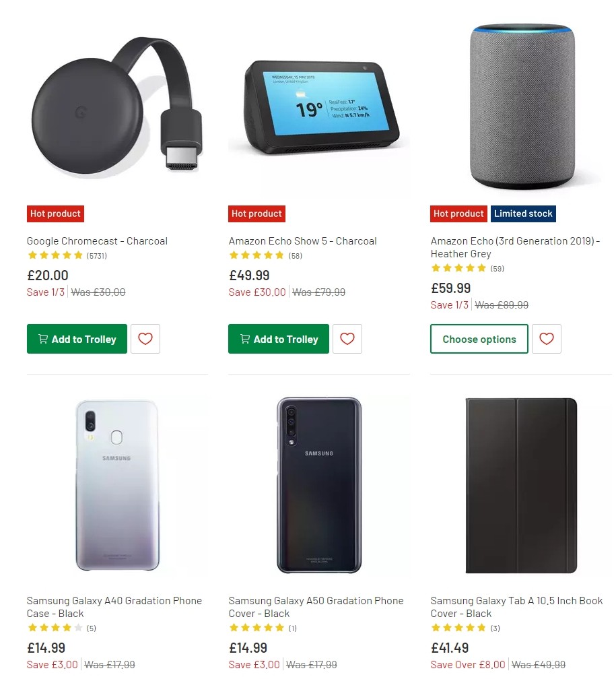The height and width of the screenshot is (679, 616).
Task: Open the Samsung Galaxy Tab A Book Cover listing
Action: pos(516,607)
